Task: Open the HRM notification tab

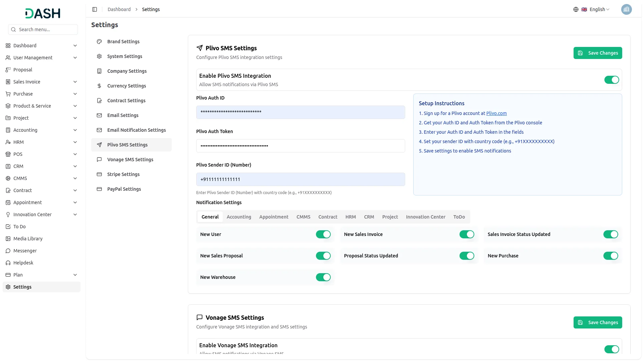Action: [351, 217]
